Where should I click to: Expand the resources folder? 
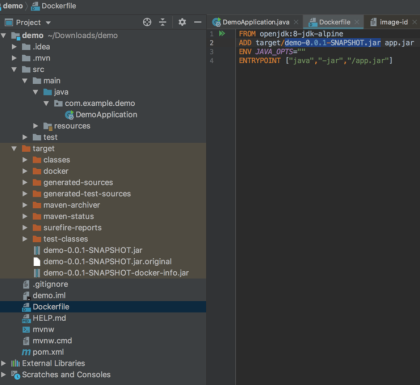point(36,126)
